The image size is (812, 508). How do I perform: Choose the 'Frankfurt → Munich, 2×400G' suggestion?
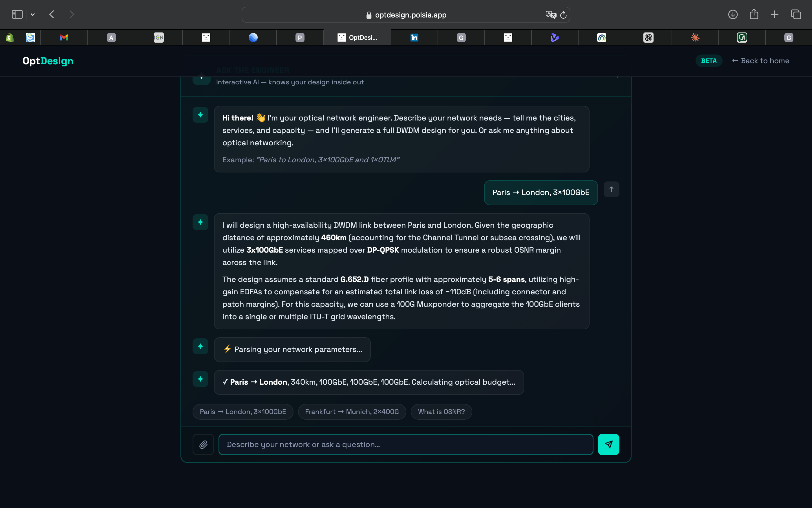click(x=352, y=411)
